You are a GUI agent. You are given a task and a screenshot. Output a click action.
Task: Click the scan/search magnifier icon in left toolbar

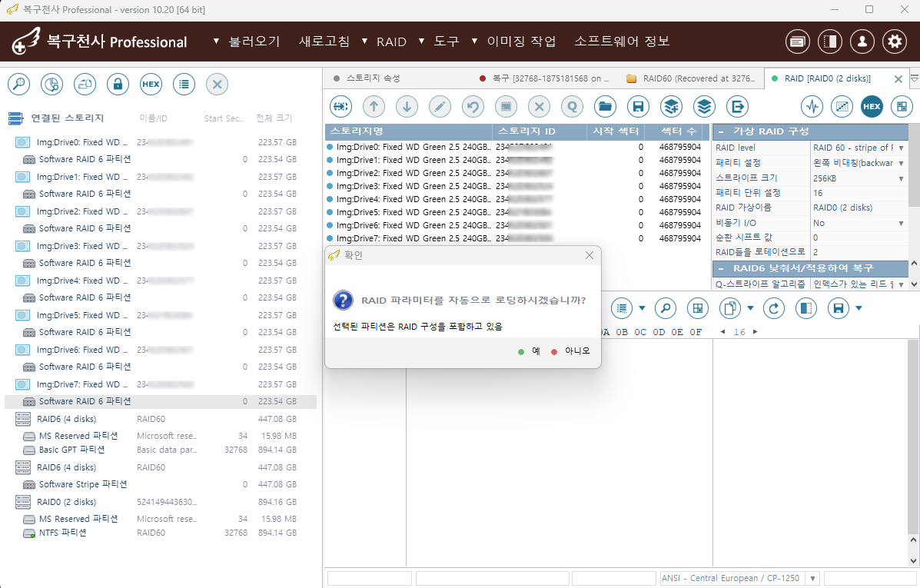point(18,85)
